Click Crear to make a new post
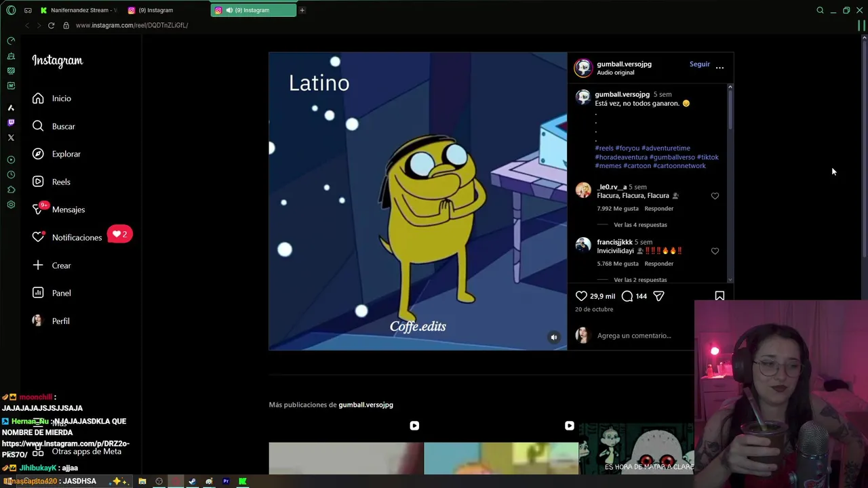 click(x=52, y=265)
